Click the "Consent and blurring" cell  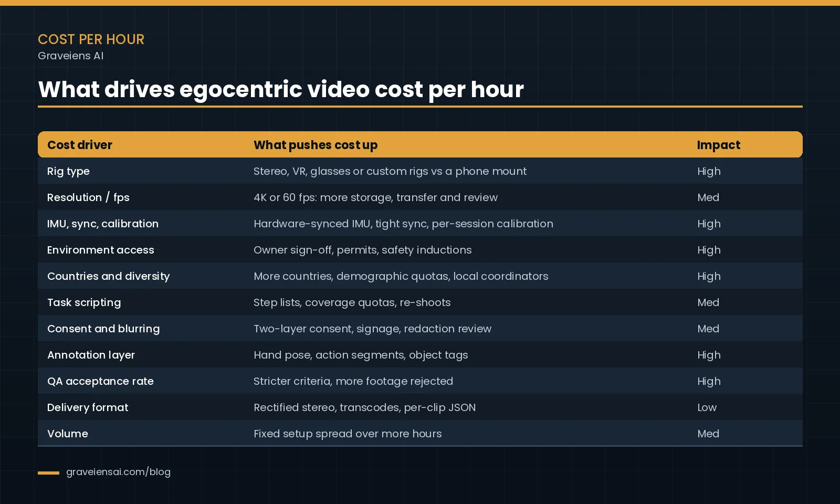click(103, 329)
